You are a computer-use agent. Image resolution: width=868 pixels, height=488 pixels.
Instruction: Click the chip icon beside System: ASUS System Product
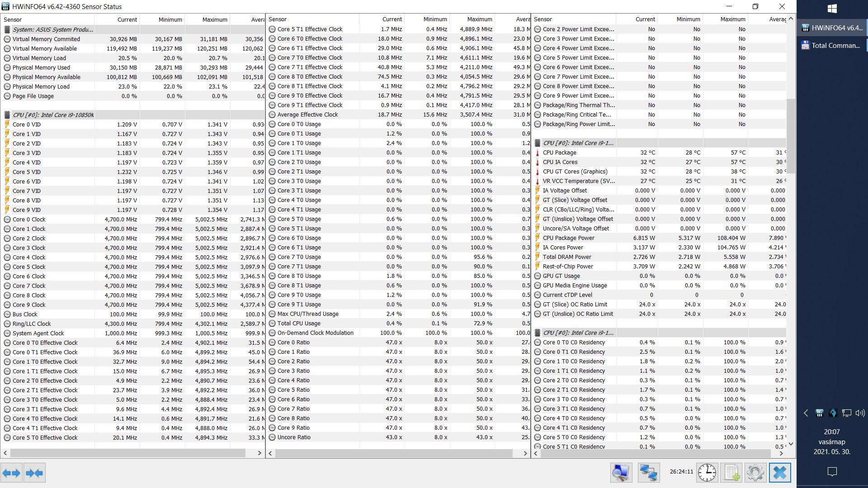tap(7, 29)
